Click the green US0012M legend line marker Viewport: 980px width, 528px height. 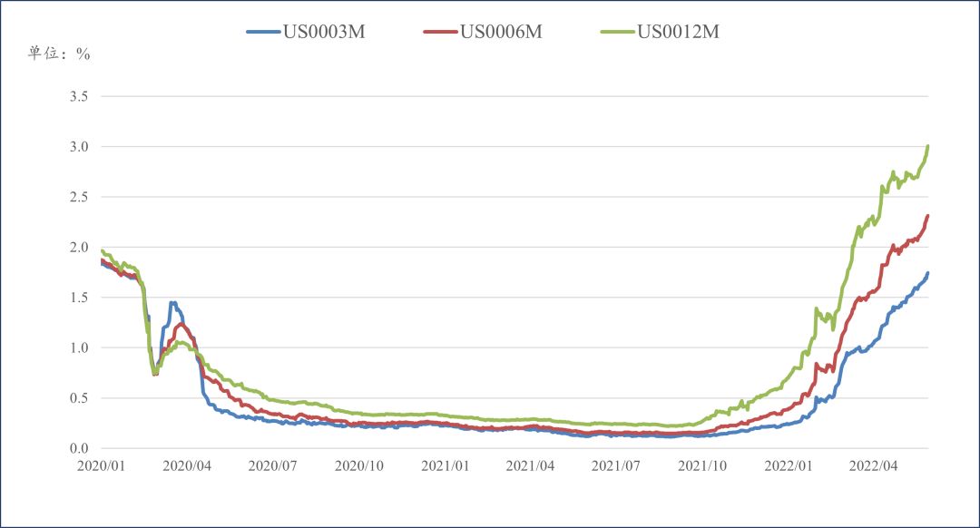click(x=618, y=33)
